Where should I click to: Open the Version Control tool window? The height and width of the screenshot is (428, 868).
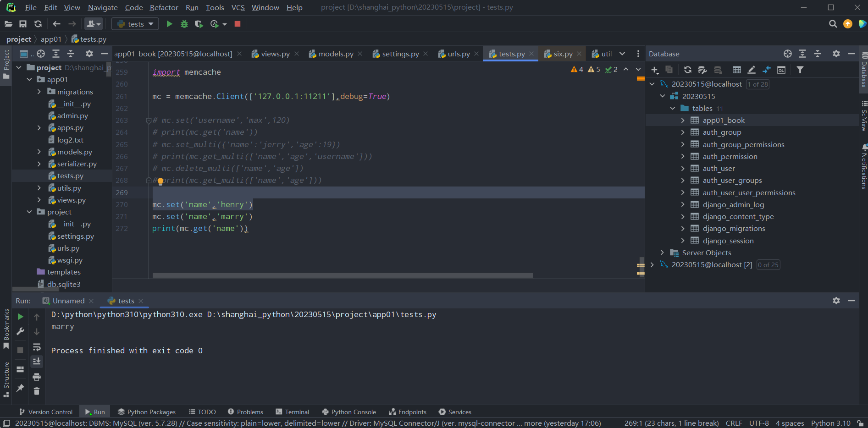point(46,412)
